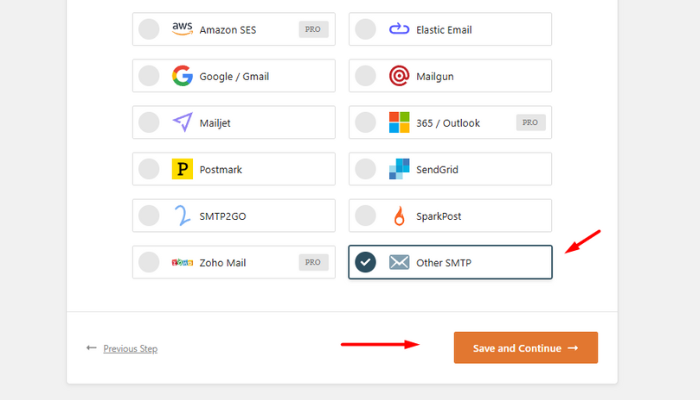
Task: Click the SMTP2GO logo icon
Action: (x=182, y=216)
